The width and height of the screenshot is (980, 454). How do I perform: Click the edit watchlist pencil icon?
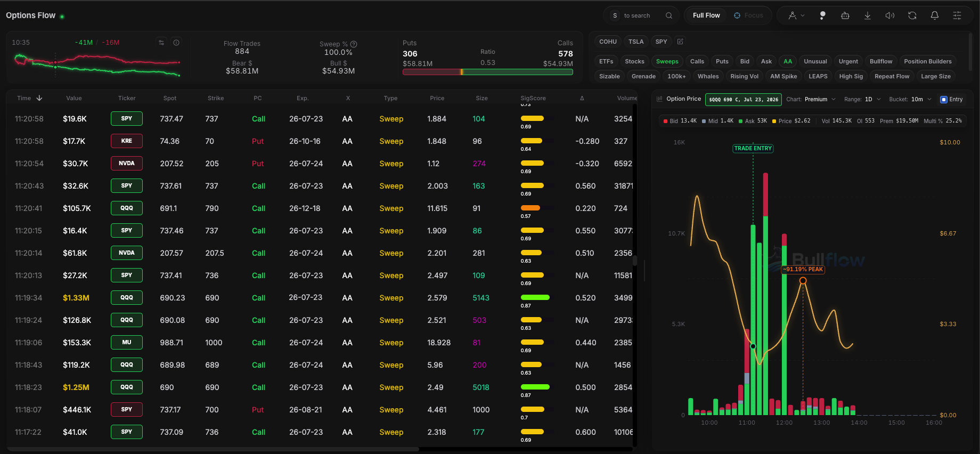pos(680,42)
